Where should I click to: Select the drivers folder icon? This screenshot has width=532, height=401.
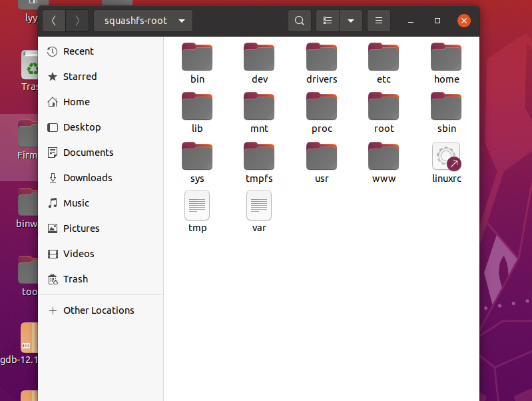322,57
